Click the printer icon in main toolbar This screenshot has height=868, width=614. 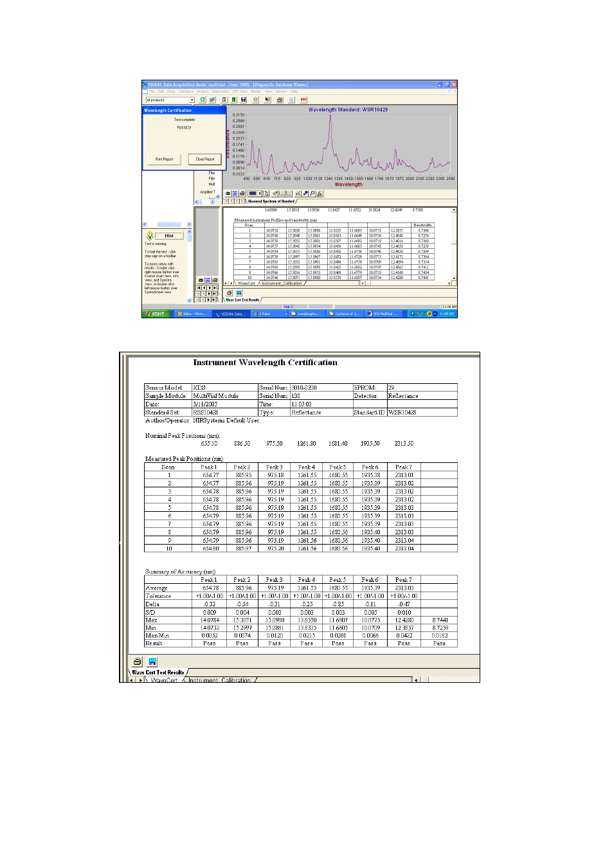tap(280, 100)
